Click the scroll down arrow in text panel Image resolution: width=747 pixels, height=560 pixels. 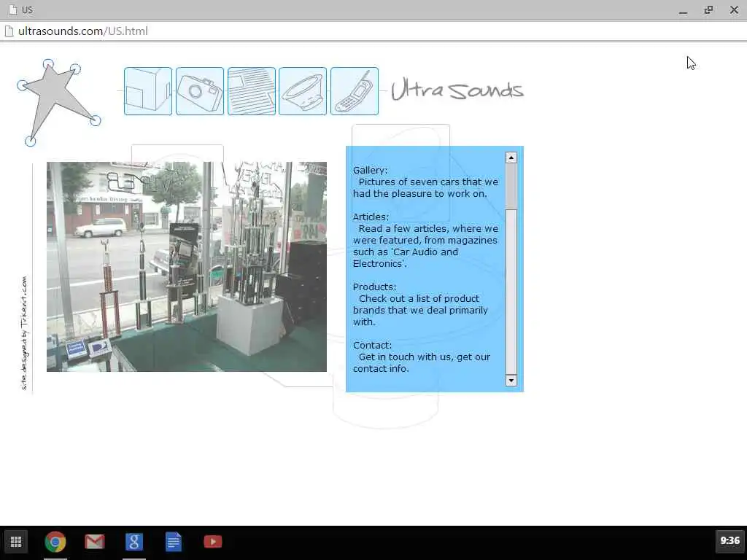point(511,380)
